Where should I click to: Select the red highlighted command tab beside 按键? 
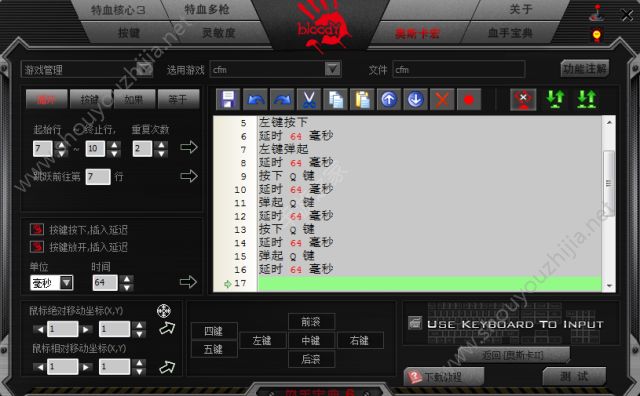47,99
